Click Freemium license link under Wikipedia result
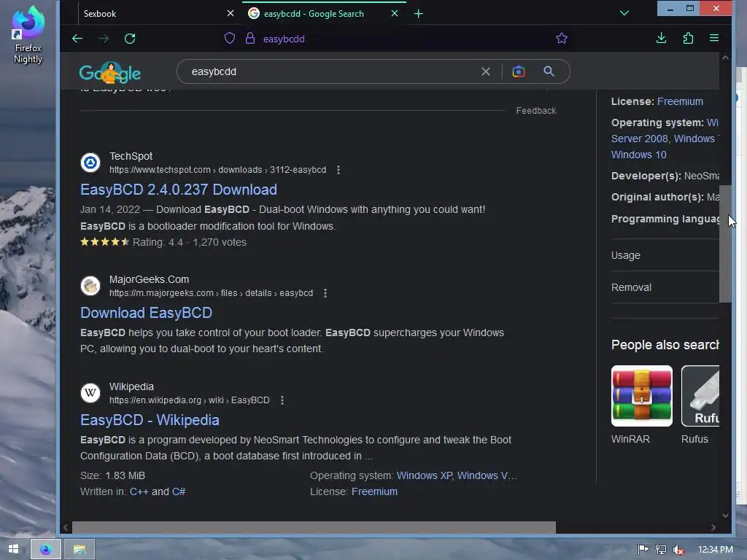 (374, 491)
